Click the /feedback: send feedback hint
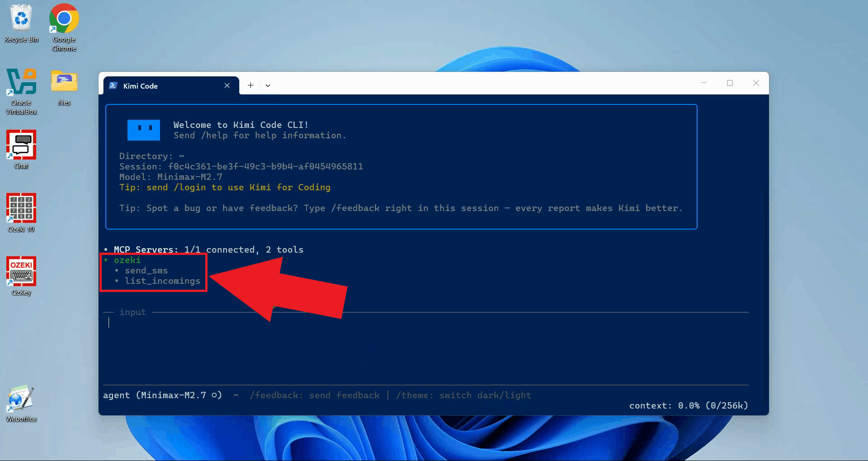868x461 pixels. point(314,395)
